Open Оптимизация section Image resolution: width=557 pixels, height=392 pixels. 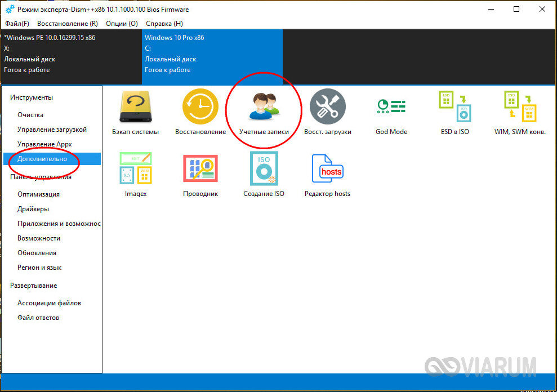[38, 194]
